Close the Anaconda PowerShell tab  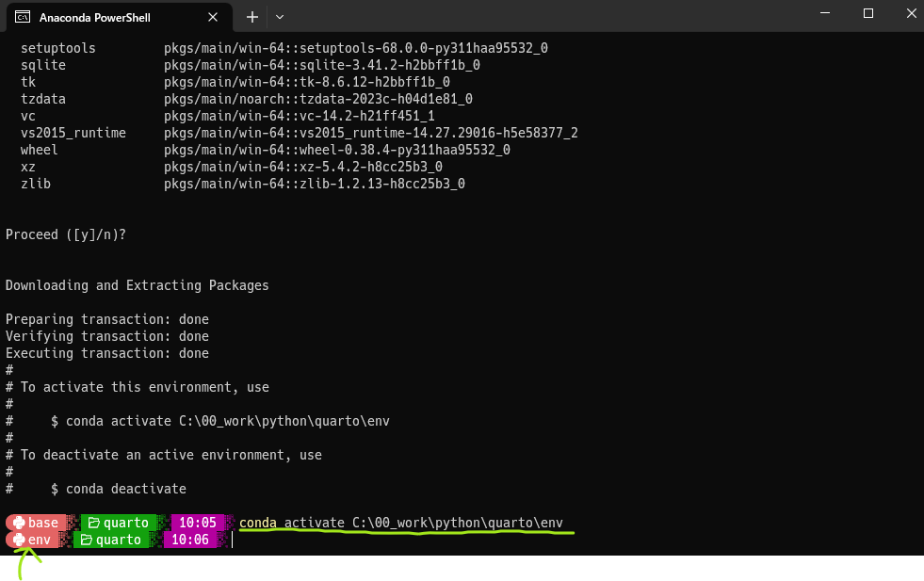click(214, 17)
